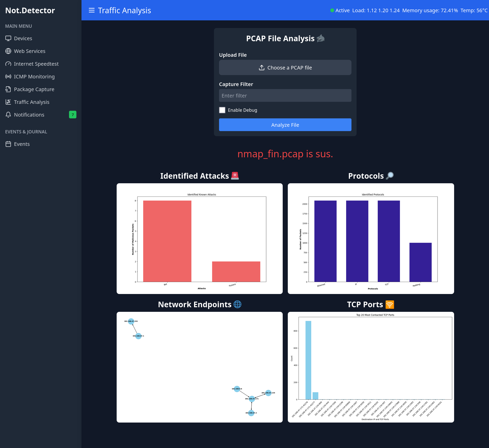Viewport: 489px width, 448px height.
Task: Click the Events calendar icon
Action: tap(8, 144)
